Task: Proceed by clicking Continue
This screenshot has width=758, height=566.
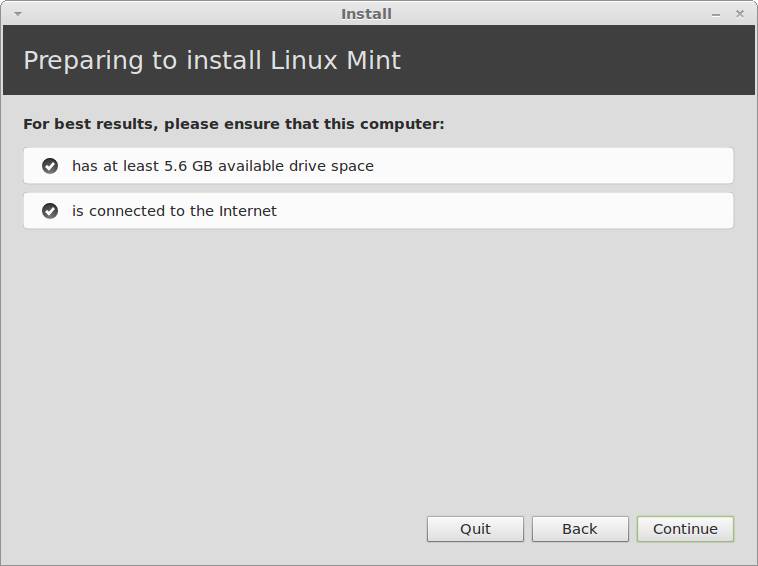Action: 685,529
